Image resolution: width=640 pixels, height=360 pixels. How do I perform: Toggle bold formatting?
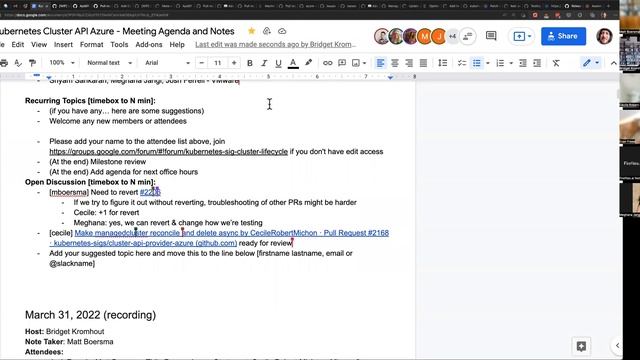tap(249, 63)
